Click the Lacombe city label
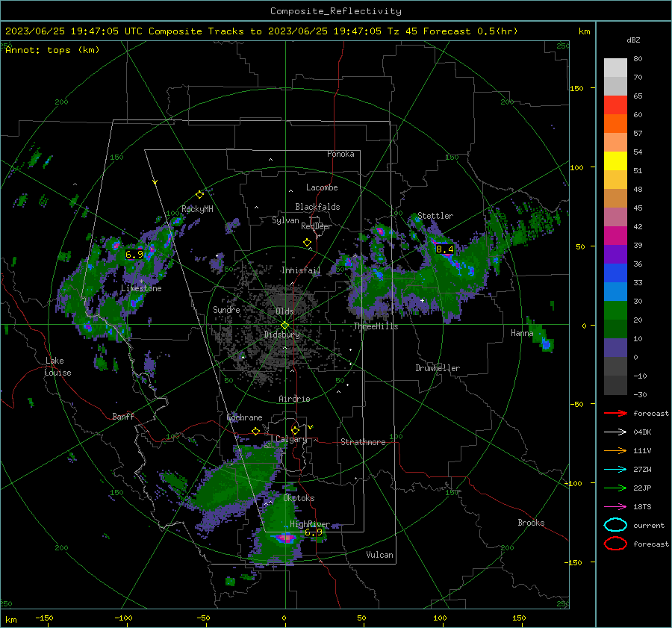This screenshot has height=628, width=672. 322,187
